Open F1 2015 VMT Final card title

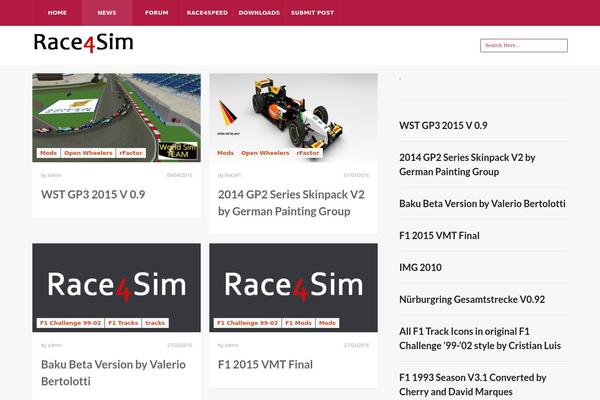click(x=265, y=364)
